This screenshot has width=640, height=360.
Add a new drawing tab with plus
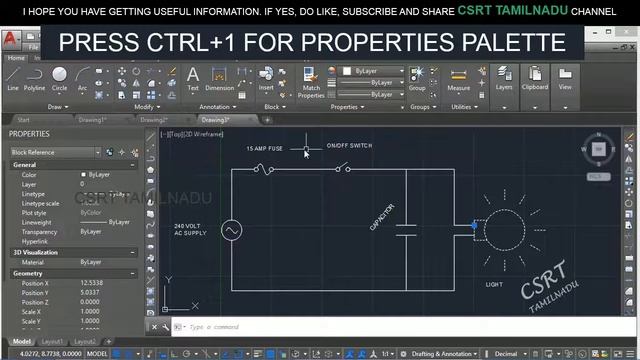(x=267, y=120)
